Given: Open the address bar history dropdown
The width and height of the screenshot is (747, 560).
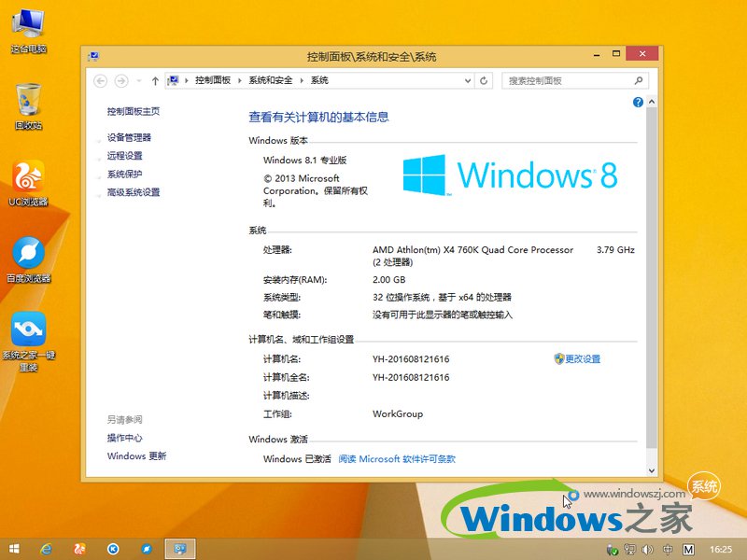Looking at the screenshot, I should coord(467,80).
